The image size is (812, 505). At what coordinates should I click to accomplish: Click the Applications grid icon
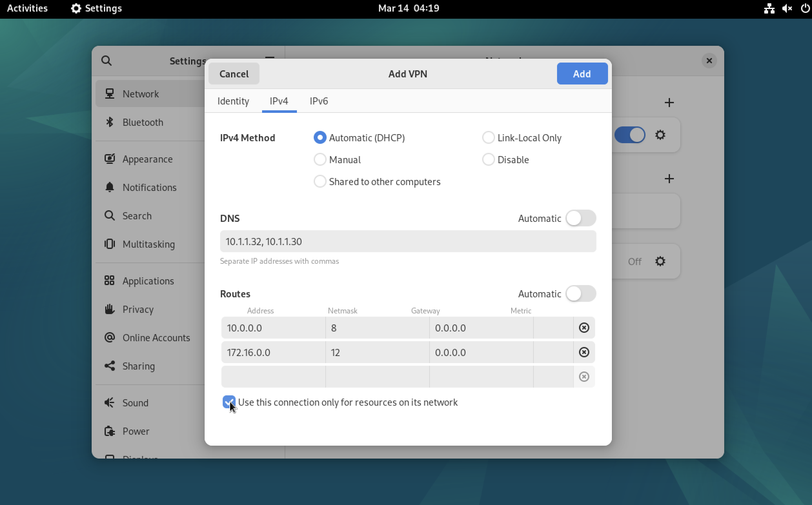pyautogui.click(x=110, y=281)
